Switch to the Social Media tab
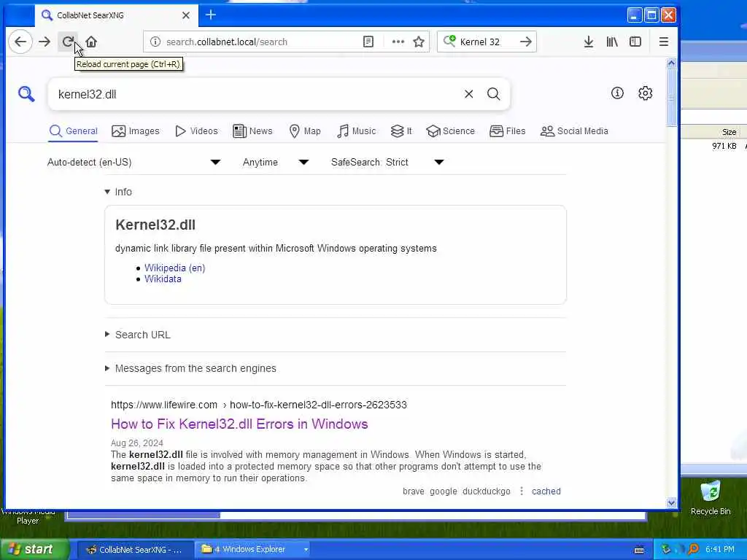The image size is (747, 560). point(574,131)
